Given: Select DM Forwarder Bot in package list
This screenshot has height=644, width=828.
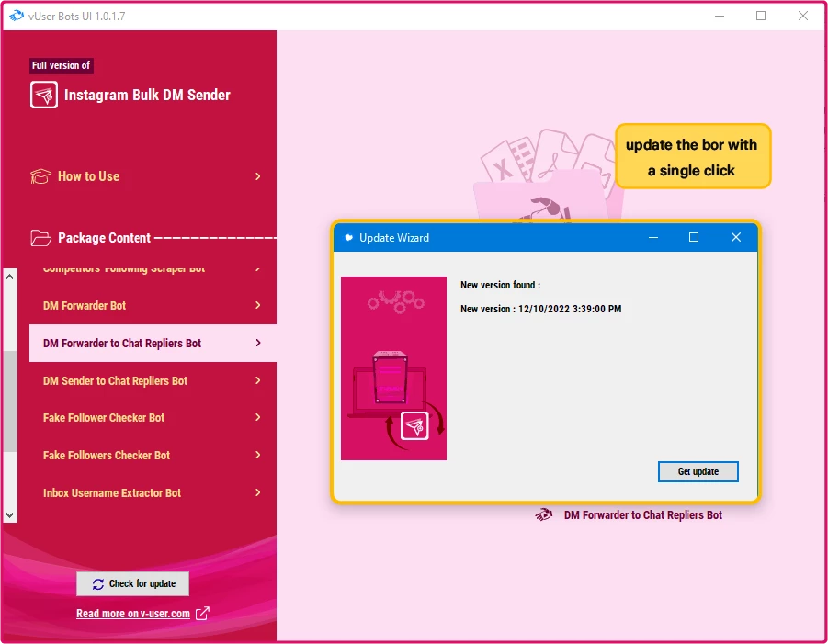Looking at the screenshot, I should (153, 305).
